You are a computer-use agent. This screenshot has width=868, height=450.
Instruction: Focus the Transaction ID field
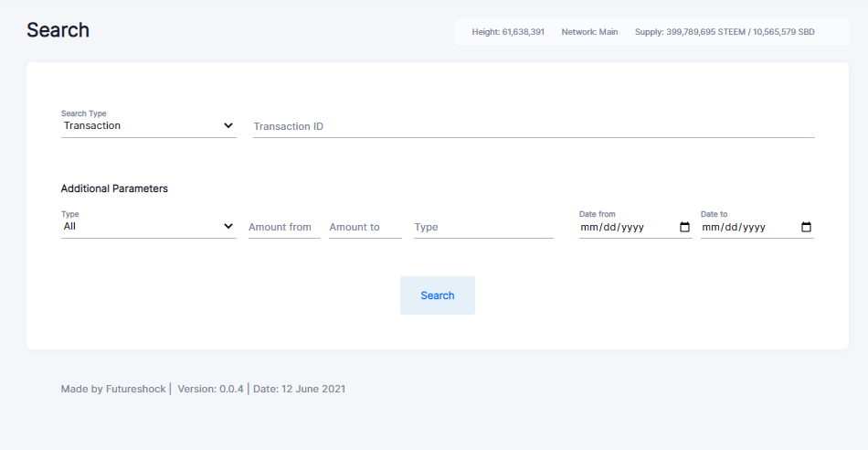click(x=534, y=126)
